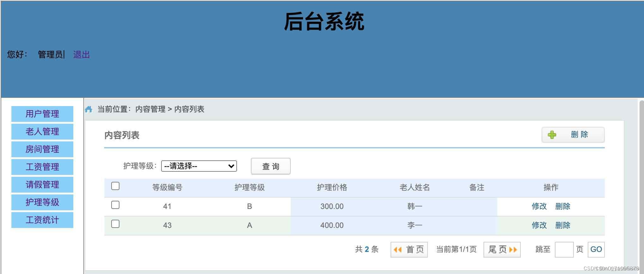Open 老人管理 menu
The height and width of the screenshot is (274, 644).
click(42, 132)
